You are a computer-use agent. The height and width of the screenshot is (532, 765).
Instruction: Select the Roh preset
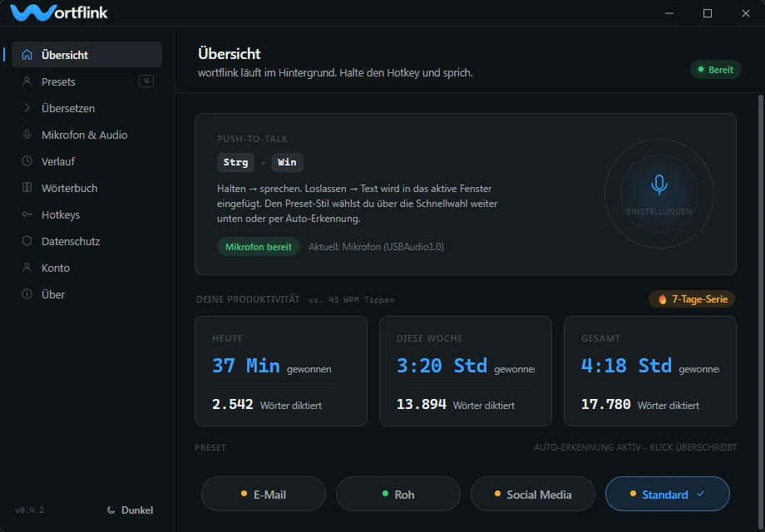point(397,494)
